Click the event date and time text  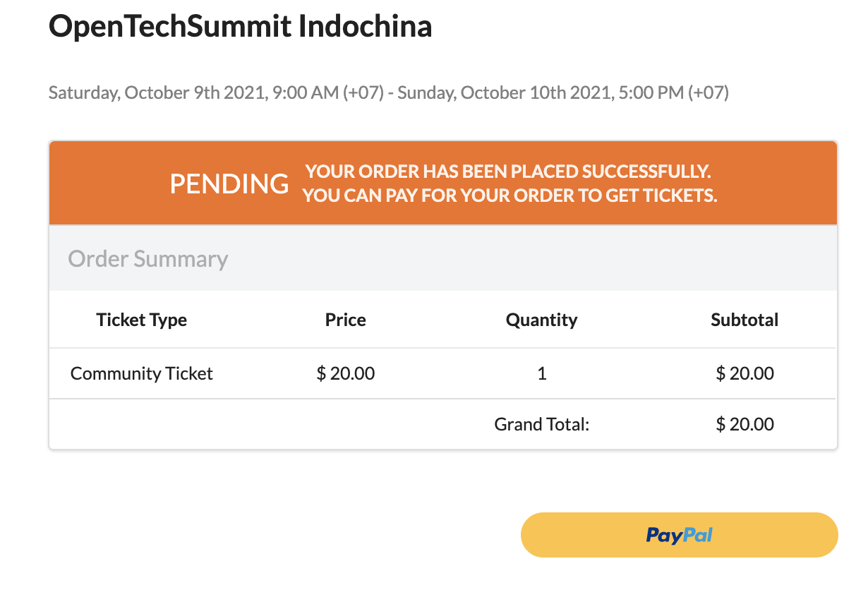(x=388, y=92)
